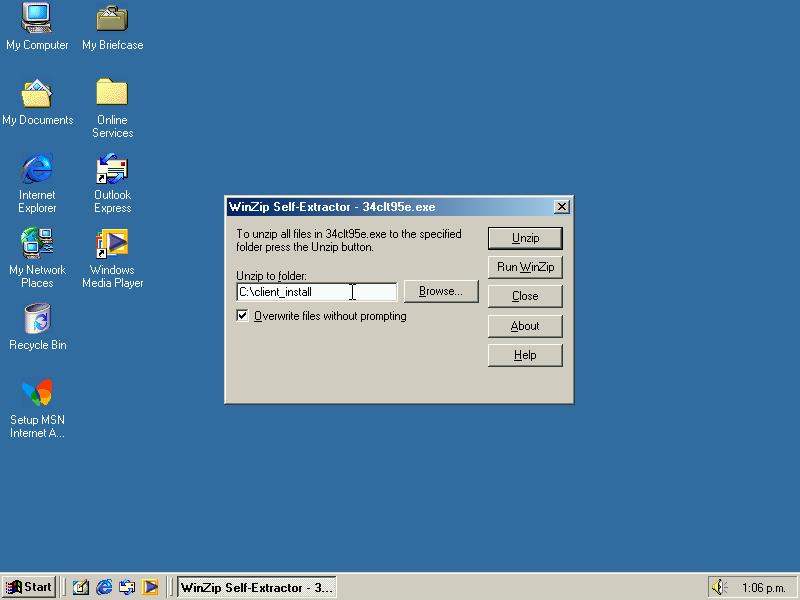Select the Online Services folder icon

pyautogui.click(x=112, y=108)
